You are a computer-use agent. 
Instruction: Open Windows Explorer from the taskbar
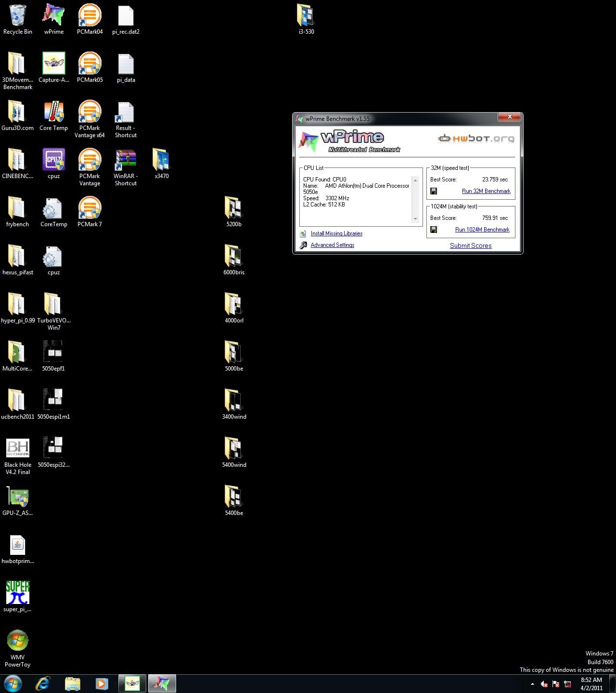(73, 683)
